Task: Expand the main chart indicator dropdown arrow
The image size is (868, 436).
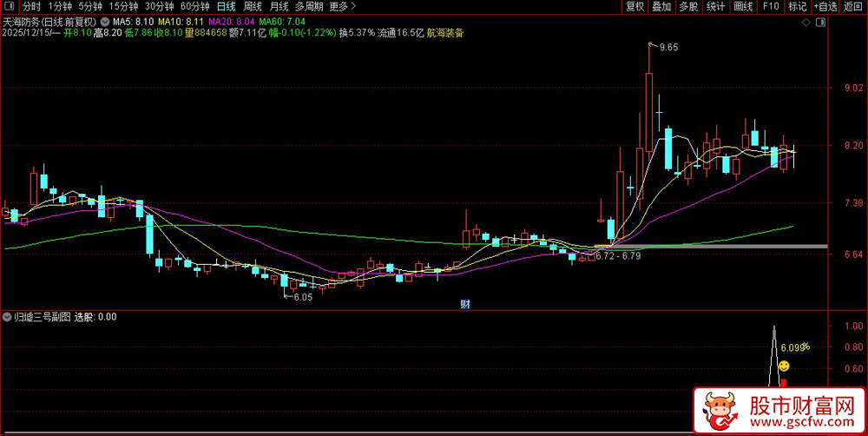Action: pyautogui.click(x=105, y=22)
